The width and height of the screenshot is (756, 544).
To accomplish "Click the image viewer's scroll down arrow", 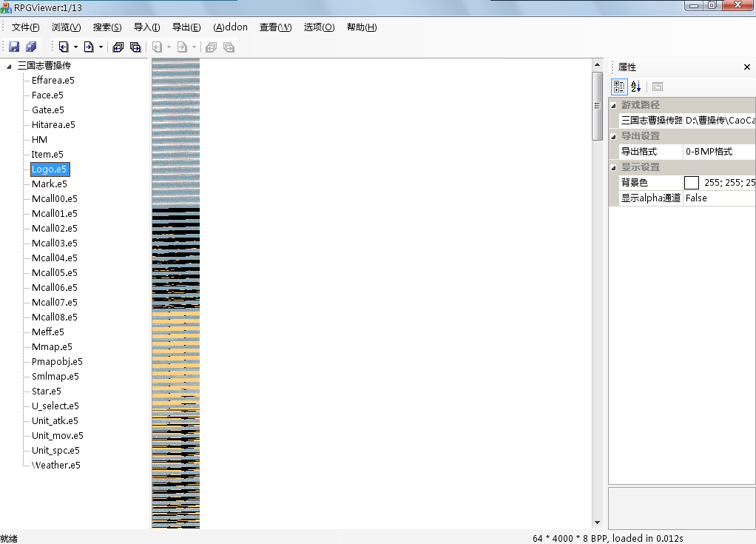I will coord(597,523).
